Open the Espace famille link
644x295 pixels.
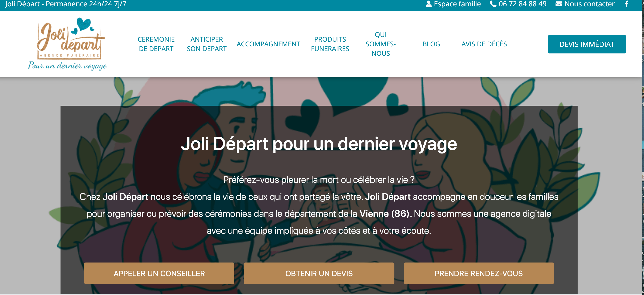[x=457, y=4]
